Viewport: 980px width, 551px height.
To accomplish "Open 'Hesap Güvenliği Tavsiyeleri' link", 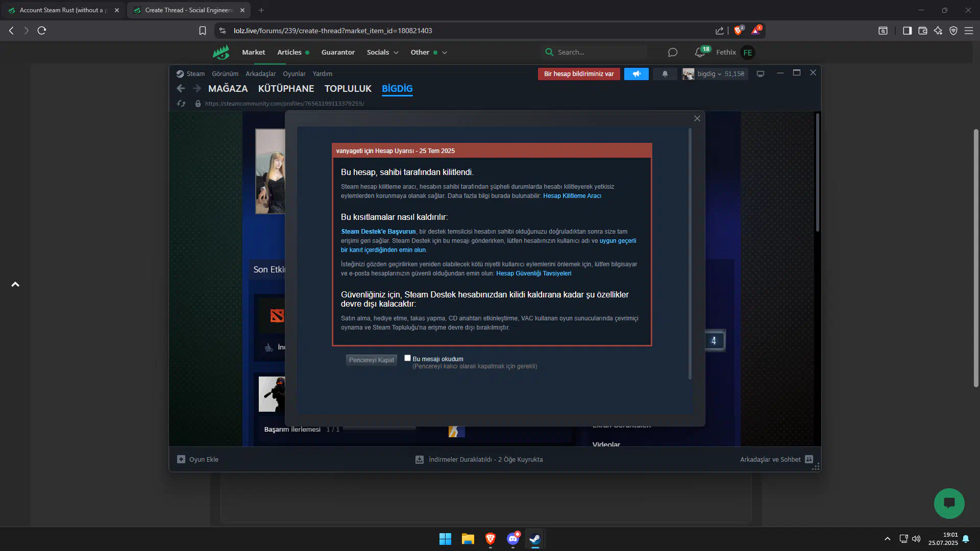I will [x=534, y=273].
